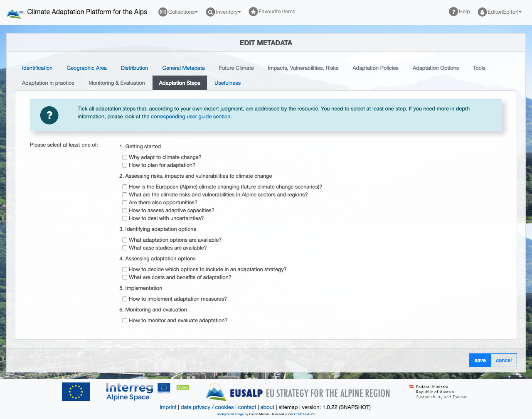This screenshot has height=419, width=532.
Task: Click the platform mountain logo icon
Action: pyautogui.click(x=16, y=12)
